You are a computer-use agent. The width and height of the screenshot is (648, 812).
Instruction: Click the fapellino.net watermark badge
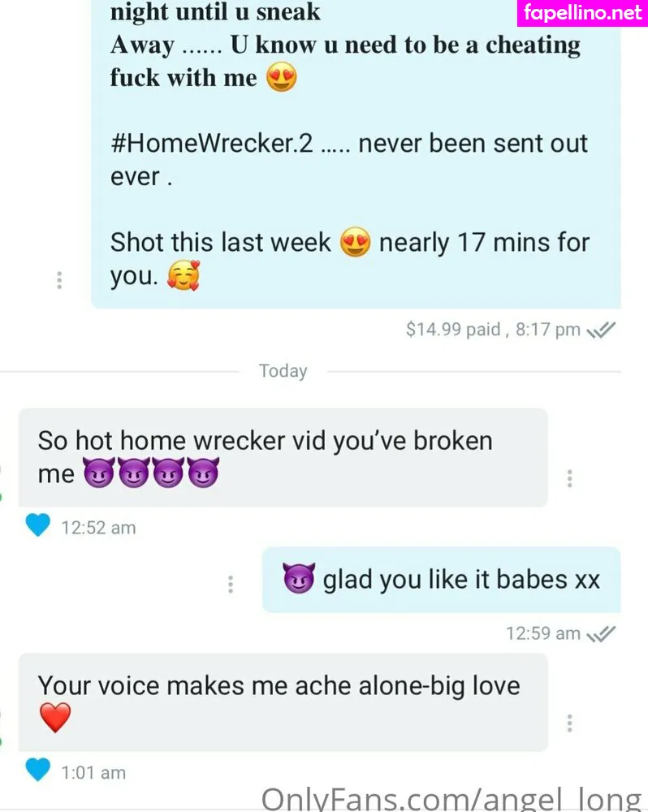pos(582,13)
